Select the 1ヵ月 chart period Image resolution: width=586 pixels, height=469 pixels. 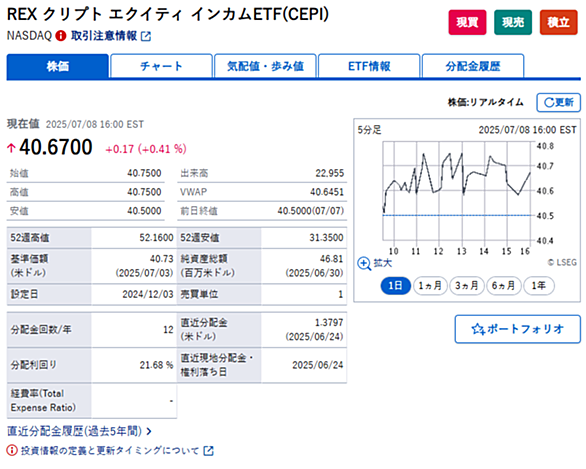430,286
